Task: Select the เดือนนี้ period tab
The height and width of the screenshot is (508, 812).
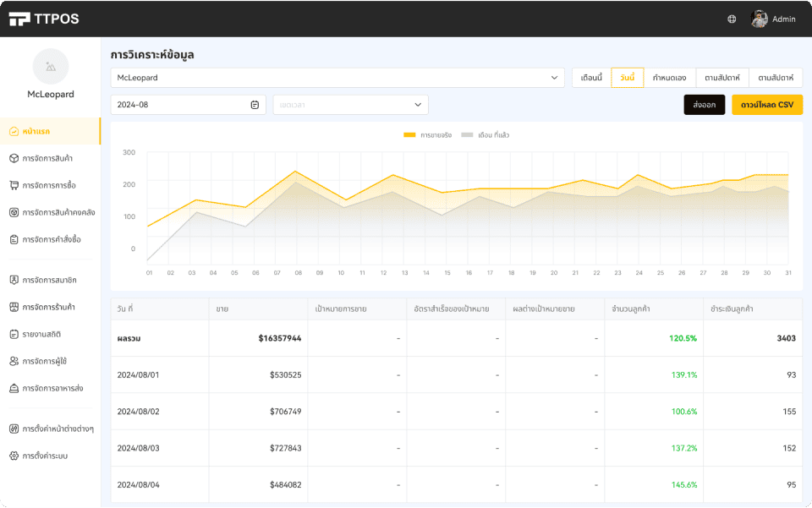Action: click(x=591, y=78)
